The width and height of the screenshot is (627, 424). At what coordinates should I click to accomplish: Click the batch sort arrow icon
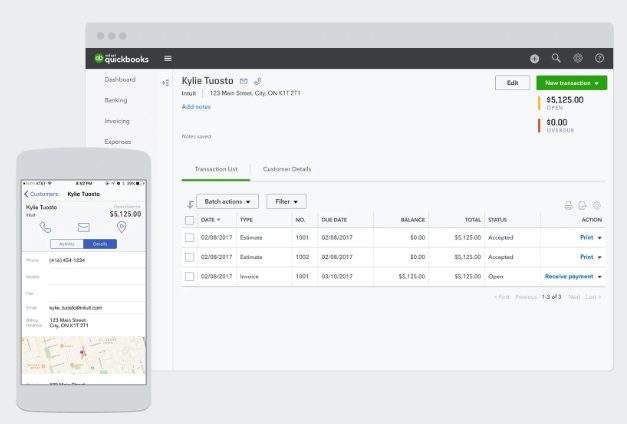(x=190, y=204)
